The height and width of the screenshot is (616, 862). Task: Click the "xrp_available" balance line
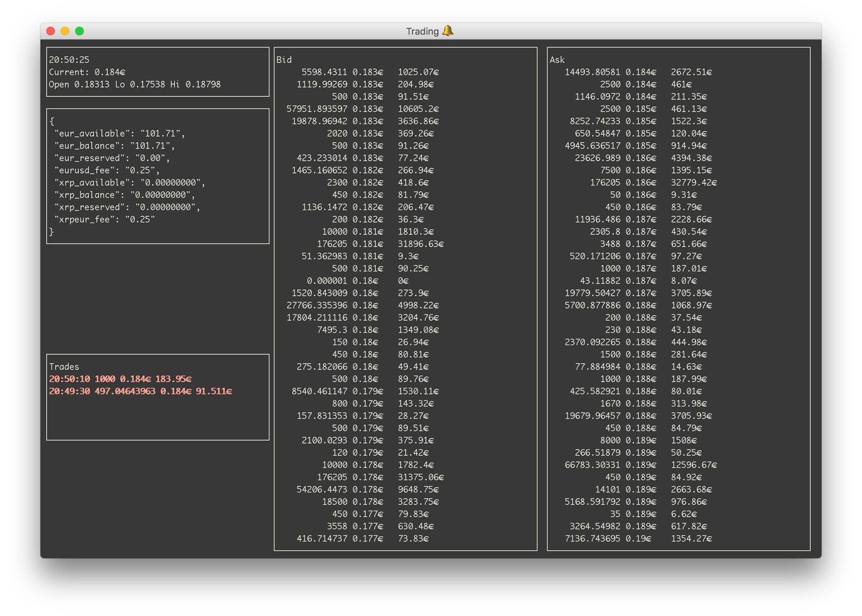(x=130, y=183)
